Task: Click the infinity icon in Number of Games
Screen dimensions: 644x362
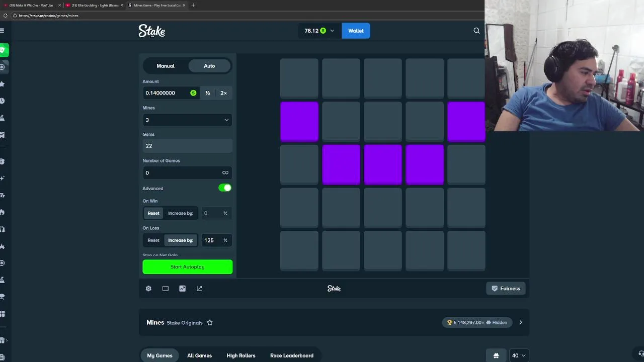Action: point(225,172)
